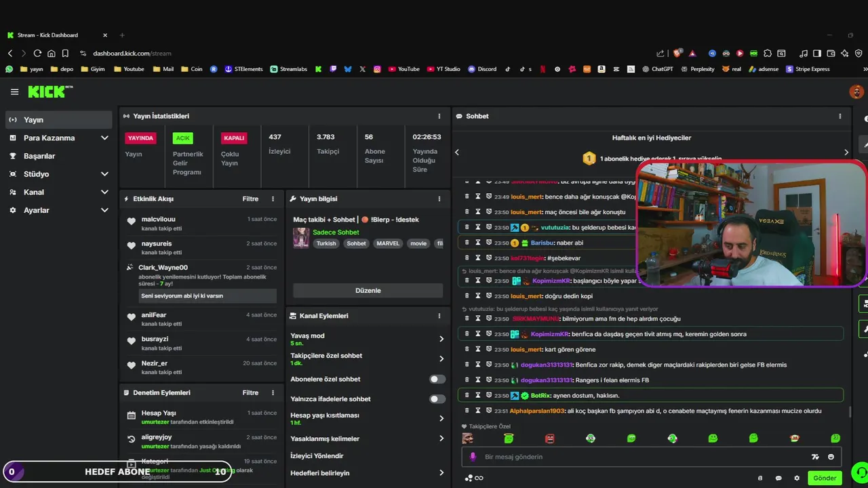The image size is (868, 488).
Task: Open Kanal Eylemleri three-dot menu
Action: [x=439, y=316]
